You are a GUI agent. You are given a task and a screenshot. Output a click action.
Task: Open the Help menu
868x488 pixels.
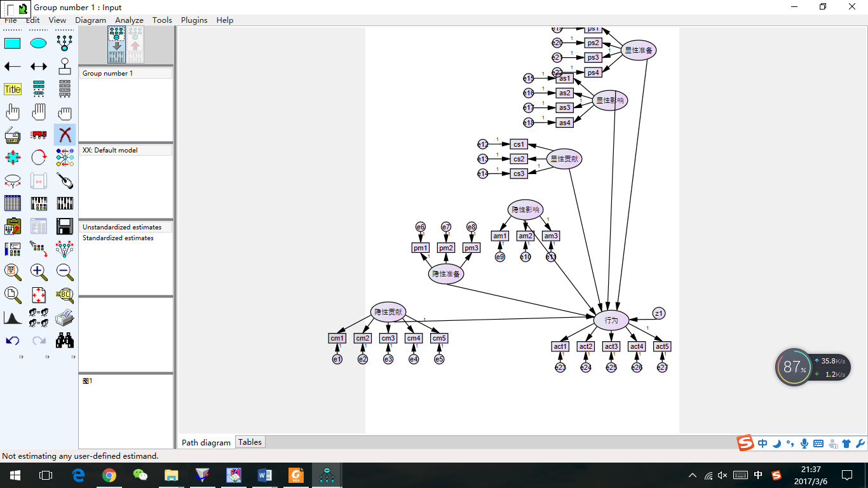click(225, 20)
